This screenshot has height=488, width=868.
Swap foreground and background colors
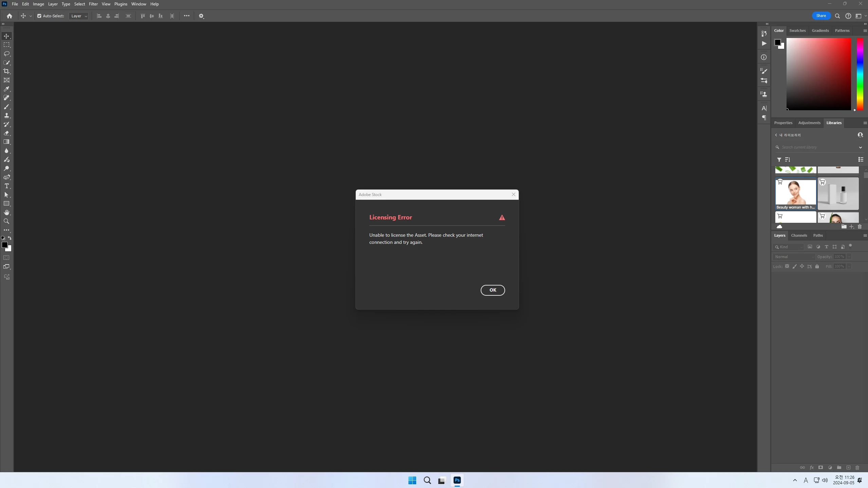pos(10,238)
